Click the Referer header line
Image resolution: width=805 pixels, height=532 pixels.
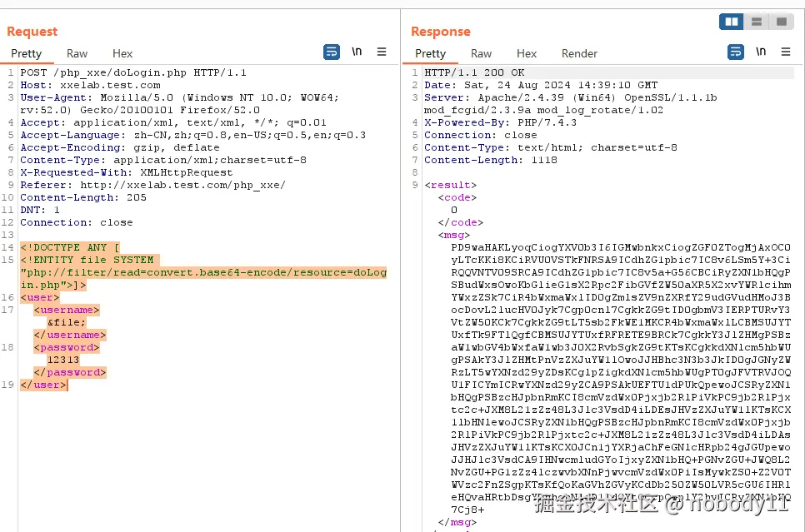click(x=152, y=185)
